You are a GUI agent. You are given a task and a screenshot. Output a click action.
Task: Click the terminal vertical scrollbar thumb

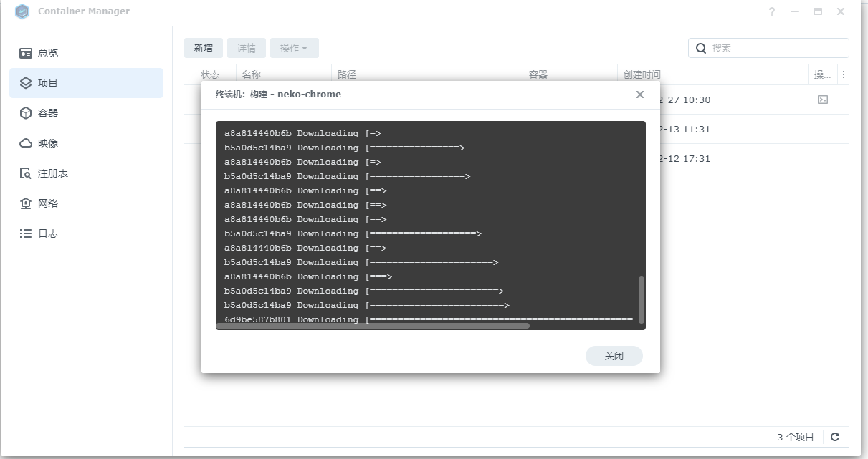pos(641,299)
